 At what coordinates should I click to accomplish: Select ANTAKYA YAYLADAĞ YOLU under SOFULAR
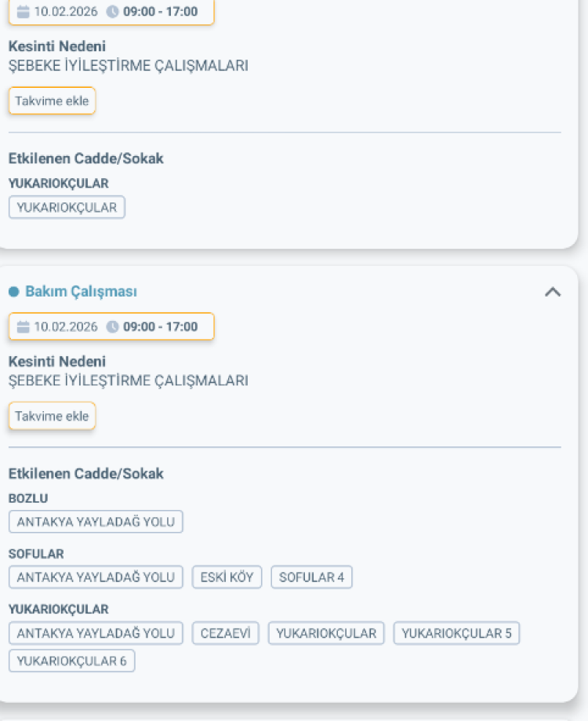point(96,577)
